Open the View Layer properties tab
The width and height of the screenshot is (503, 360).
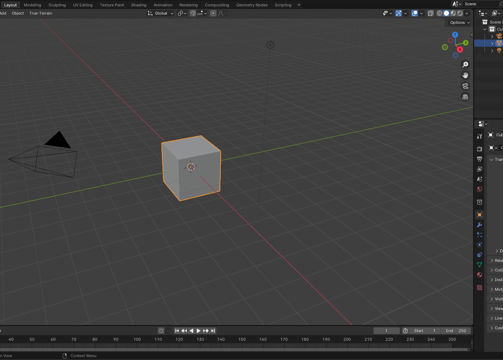(x=479, y=169)
